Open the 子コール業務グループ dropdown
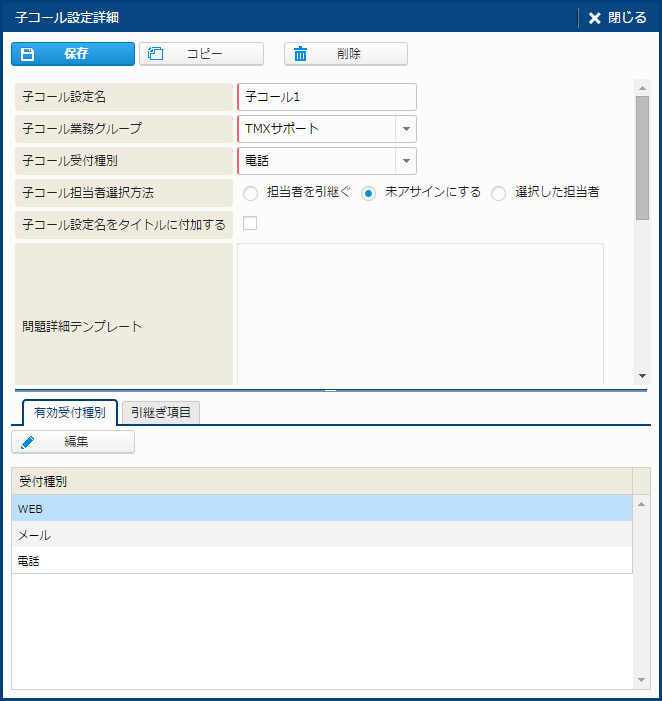The width and height of the screenshot is (662, 701). (405, 129)
